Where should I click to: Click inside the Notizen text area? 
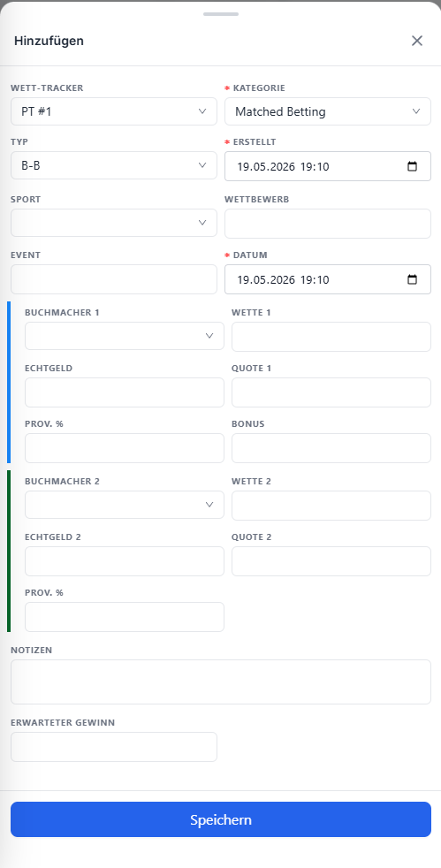pyautogui.click(x=221, y=681)
